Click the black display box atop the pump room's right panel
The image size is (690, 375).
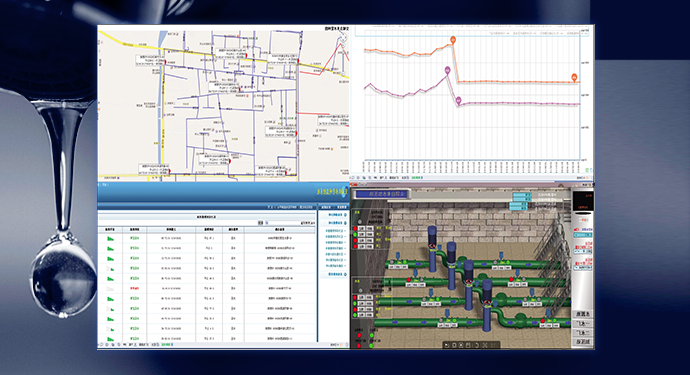(583, 201)
